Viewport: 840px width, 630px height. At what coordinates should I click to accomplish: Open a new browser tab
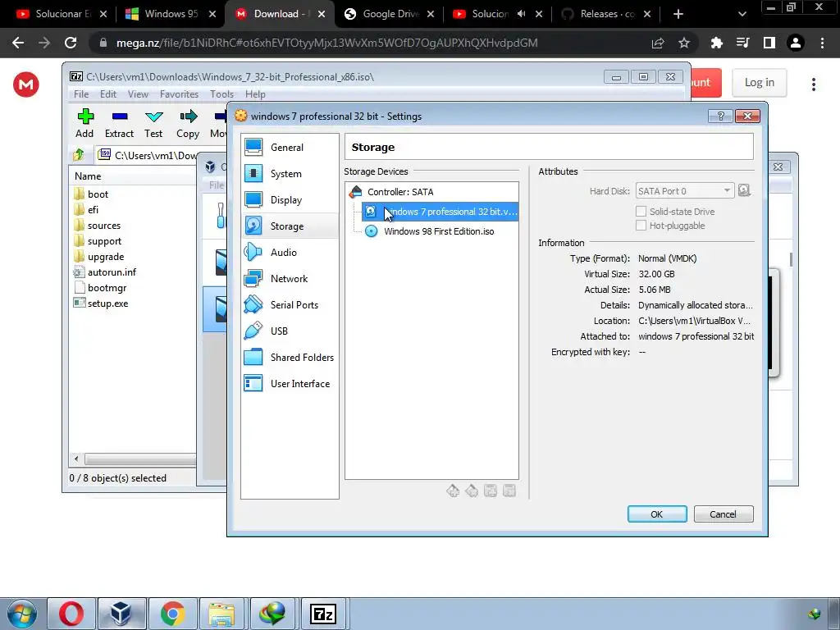pyautogui.click(x=678, y=14)
